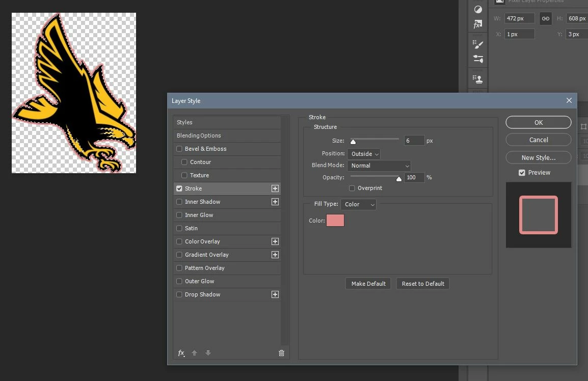Open the Position dropdown showing Outside

click(364, 154)
